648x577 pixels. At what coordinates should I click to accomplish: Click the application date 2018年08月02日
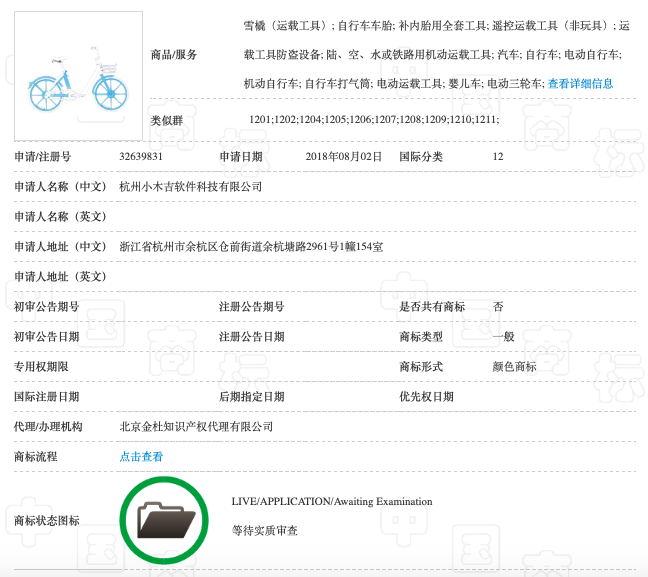(x=343, y=157)
